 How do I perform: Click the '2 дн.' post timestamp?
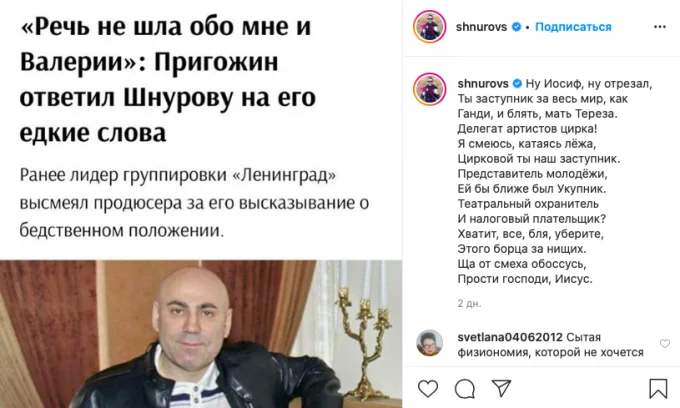[469, 304]
